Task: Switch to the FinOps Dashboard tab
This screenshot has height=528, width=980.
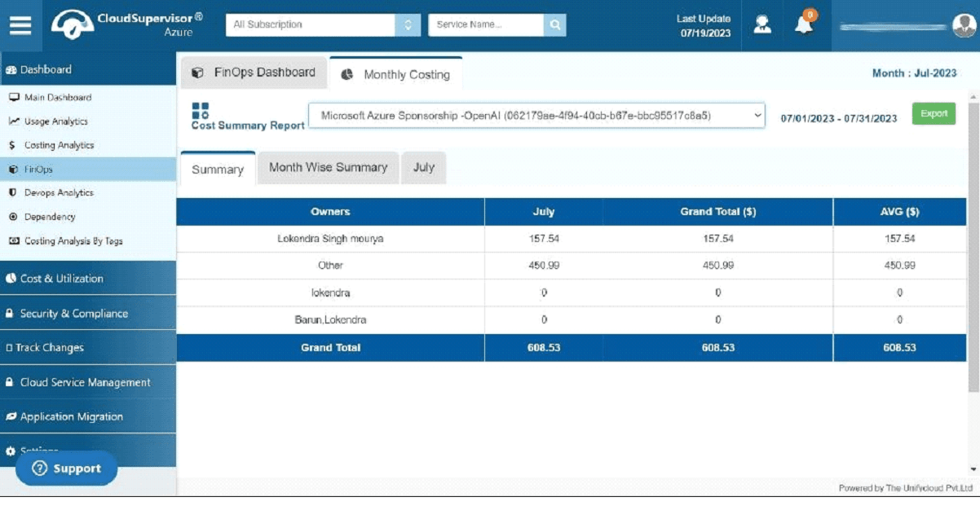Action: coord(254,73)
